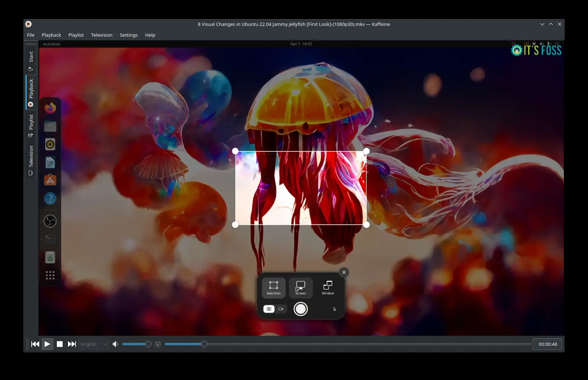
Task: Click Activities in the video's top bar
Action: click(x=51, y=44)
